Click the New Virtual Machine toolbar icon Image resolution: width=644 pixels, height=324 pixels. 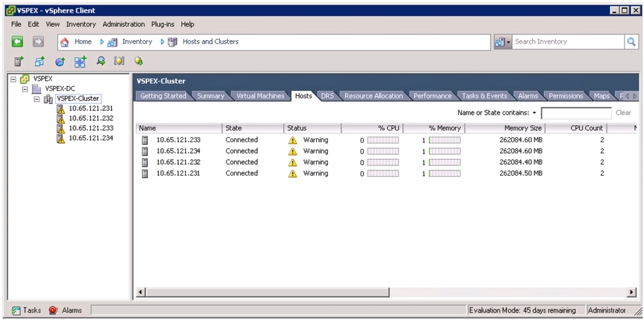click(x=39, y=61)
